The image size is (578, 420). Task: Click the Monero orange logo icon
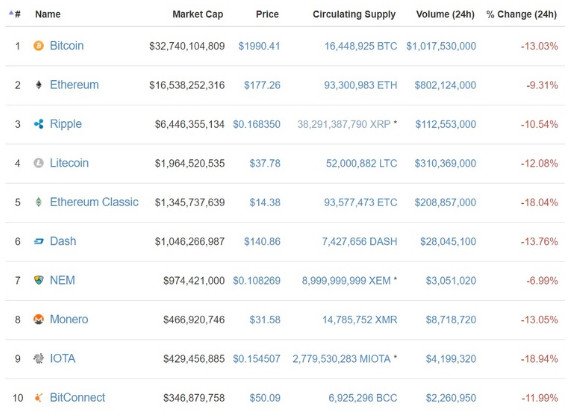point(38,319)
